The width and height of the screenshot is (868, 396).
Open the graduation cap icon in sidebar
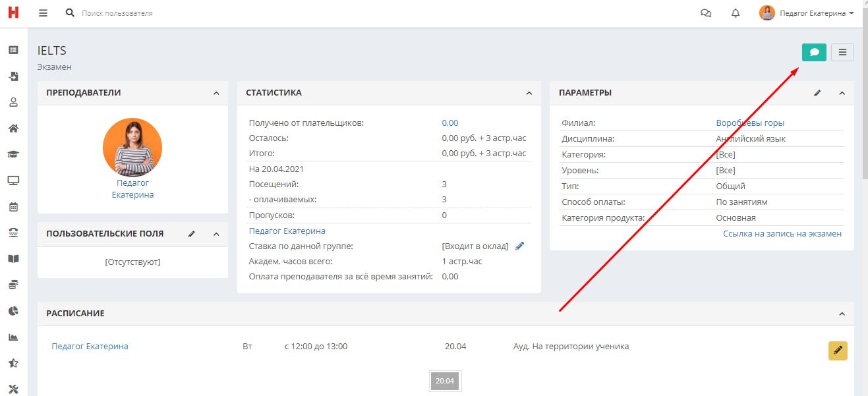pyautogui.click(x=13, y=154)
